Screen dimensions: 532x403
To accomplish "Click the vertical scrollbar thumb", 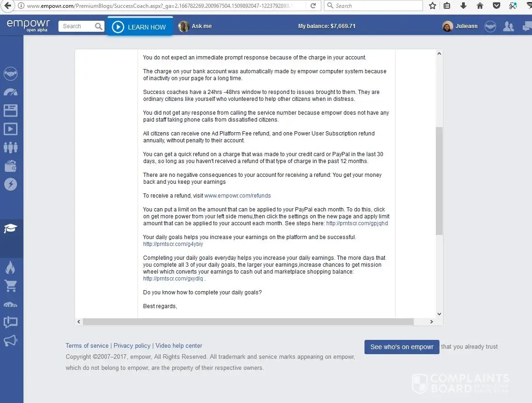I will (439, 181).
